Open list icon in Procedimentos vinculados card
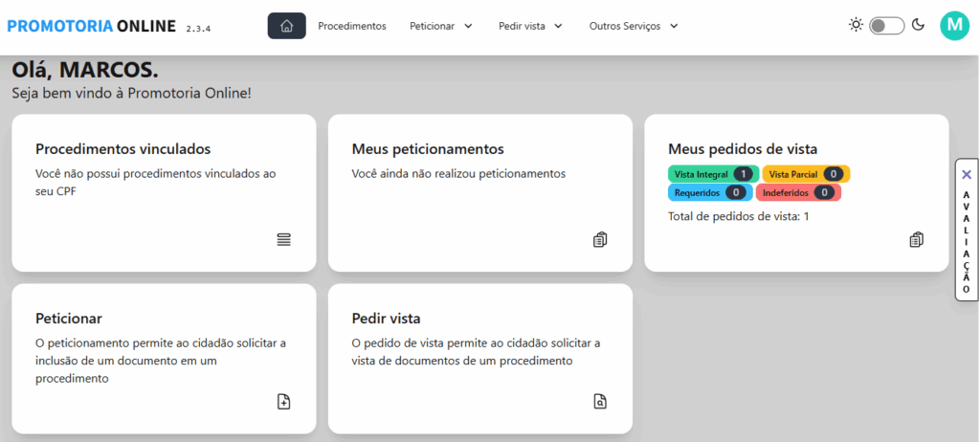Viewport: 980px width, 442px height. pos(284,240)
